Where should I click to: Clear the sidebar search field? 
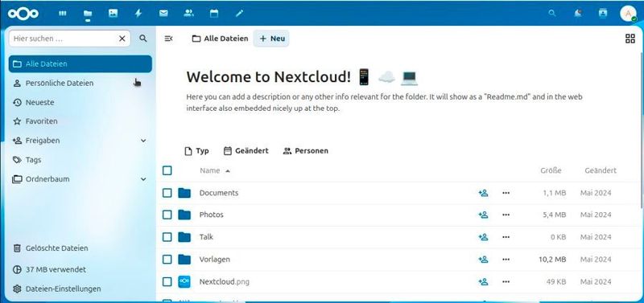tap(122, 39)
